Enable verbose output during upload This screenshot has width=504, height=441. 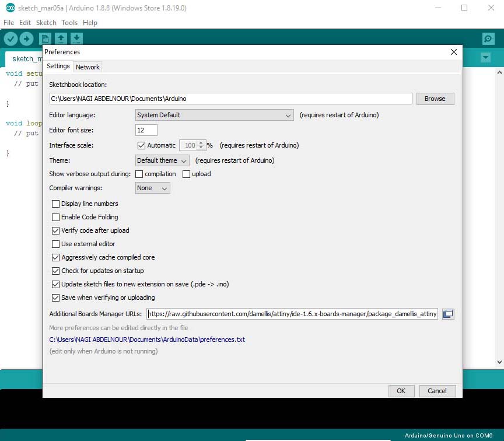[186, 174]
